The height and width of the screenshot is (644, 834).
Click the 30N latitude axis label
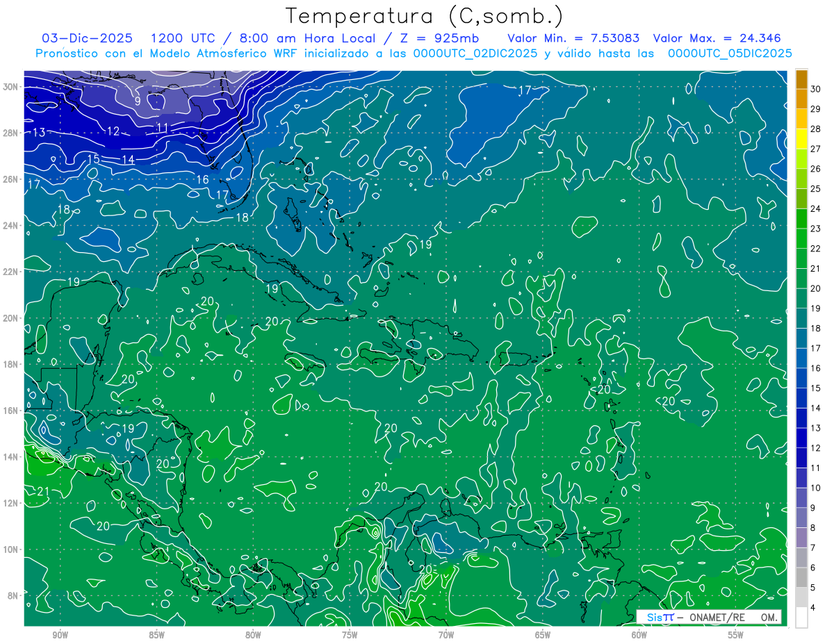coord(10,87)
